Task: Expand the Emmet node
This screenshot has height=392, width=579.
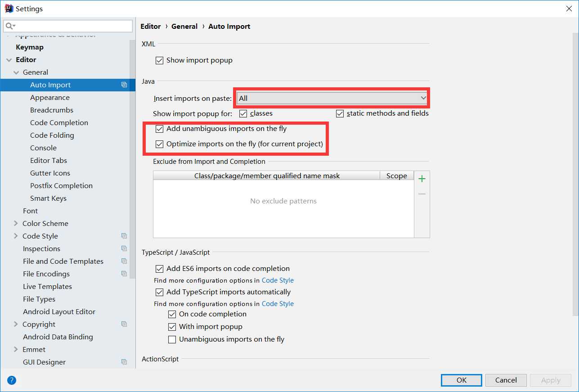Action: click(x=16, y=349)
